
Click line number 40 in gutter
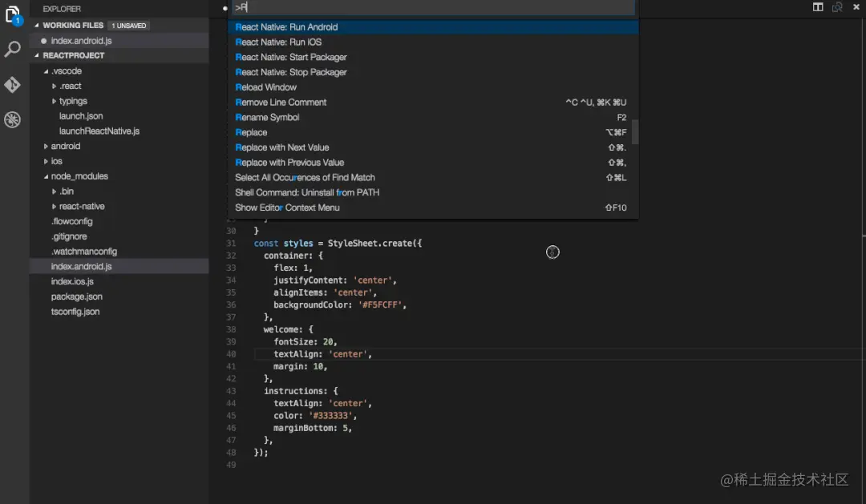point(231,354)
